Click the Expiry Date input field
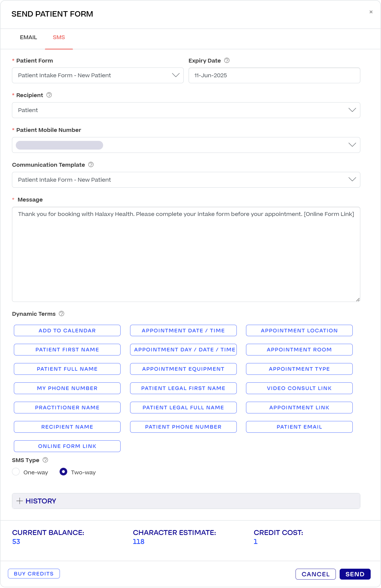 [x=274, y=75]
